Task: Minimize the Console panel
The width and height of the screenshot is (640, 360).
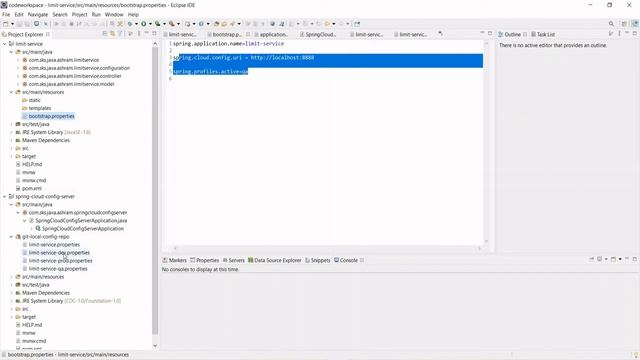Action: [627, 259]
